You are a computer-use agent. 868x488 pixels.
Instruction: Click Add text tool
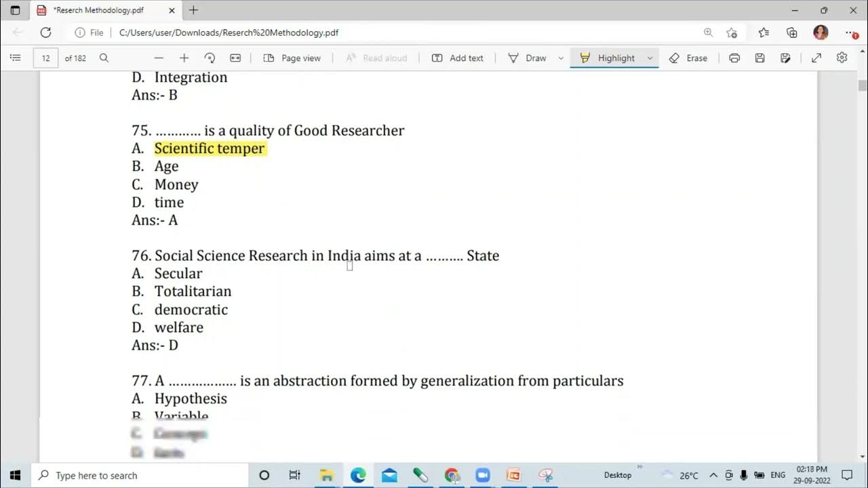tap(458, 58)
